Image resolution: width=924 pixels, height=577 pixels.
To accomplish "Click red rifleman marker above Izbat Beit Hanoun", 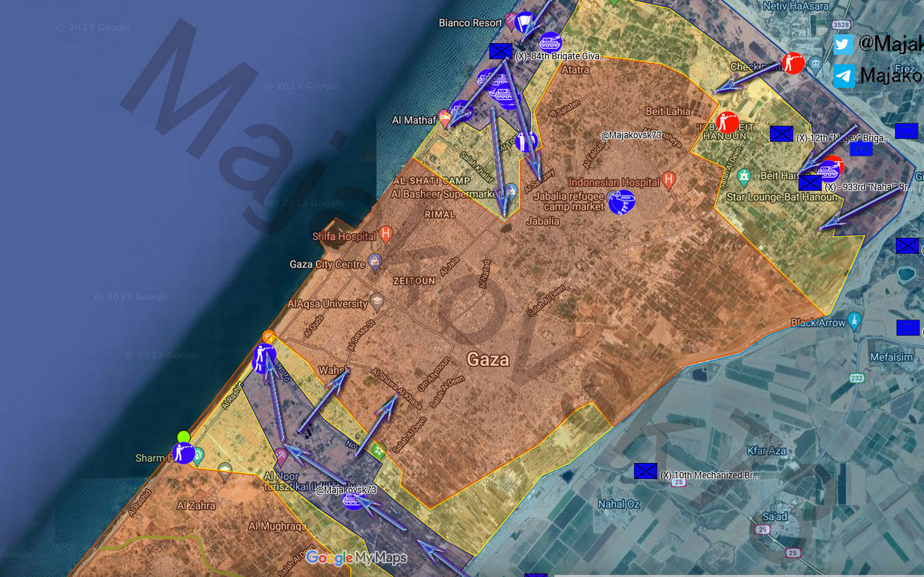I will (727, 122).
